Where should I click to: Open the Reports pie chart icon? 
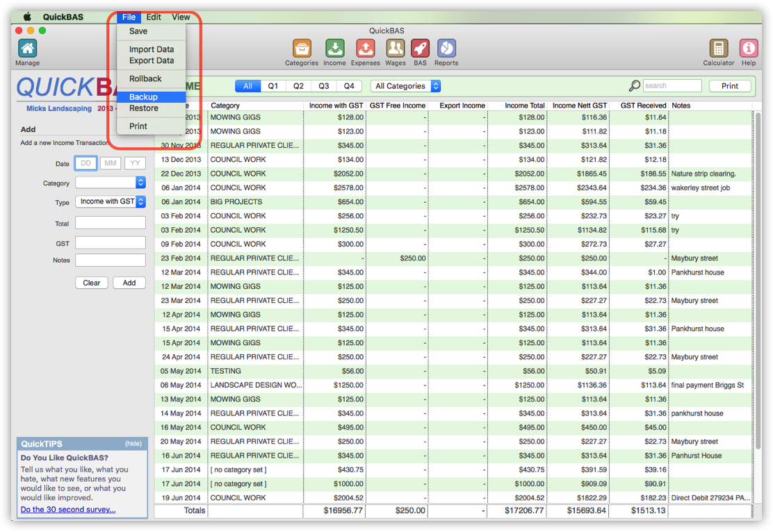point(446,47)
